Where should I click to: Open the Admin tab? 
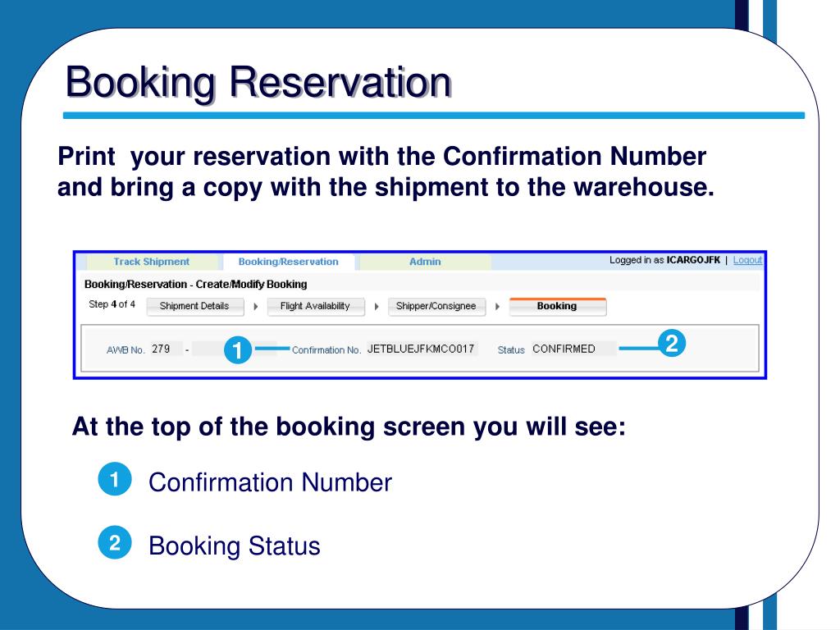click(425, 262)
